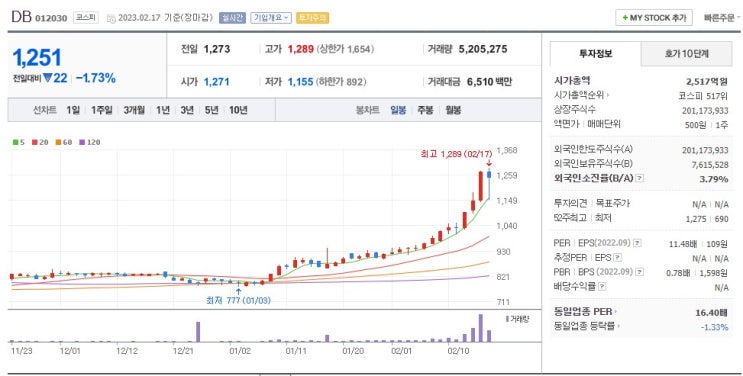Click the 외국인보유주식수(B) value 7,615,528
Image resolution: width=743 pixels, height=376 pixels.
710,165
